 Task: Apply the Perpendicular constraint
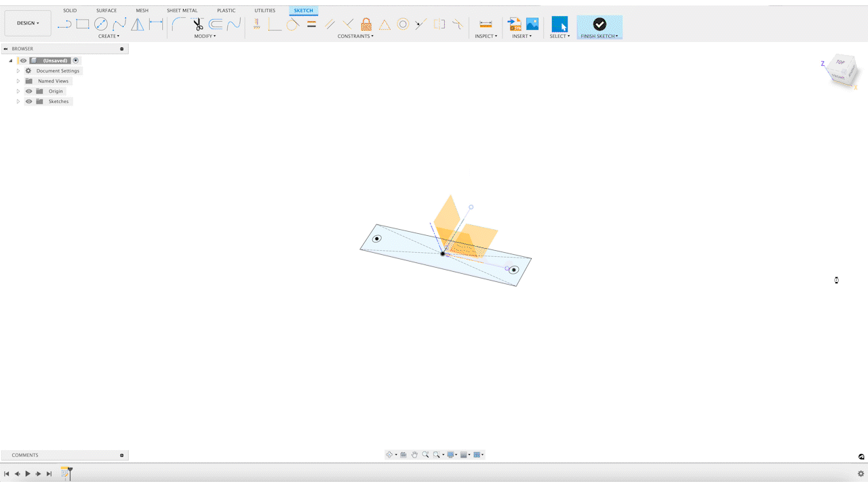click(x=348, y=24)
